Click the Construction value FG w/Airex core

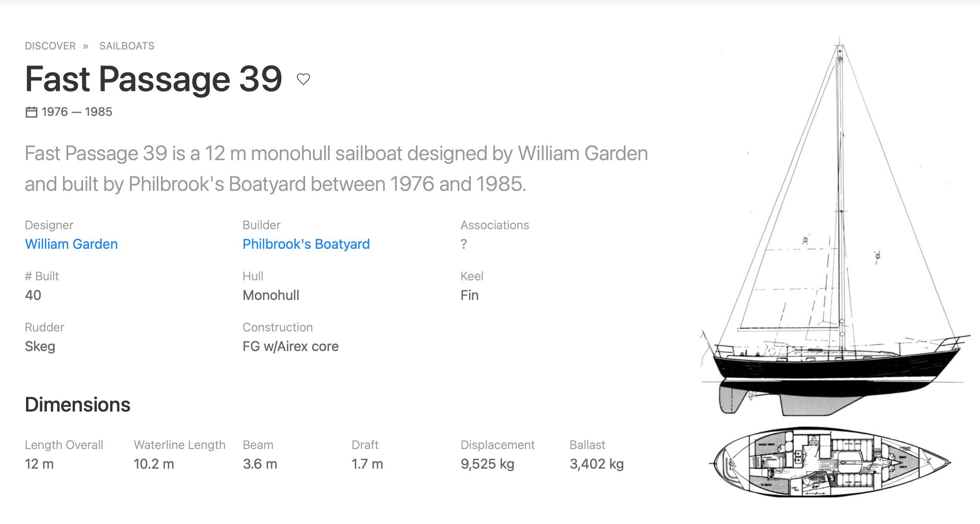[x=291, y=346]
